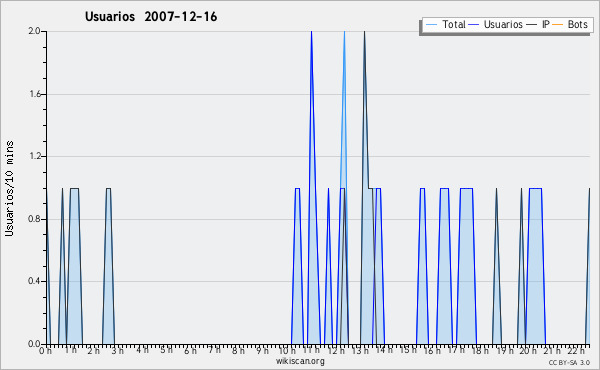Click the 15 h x-axis label
This screenshot has width=600, height=370.
[408, 350]
